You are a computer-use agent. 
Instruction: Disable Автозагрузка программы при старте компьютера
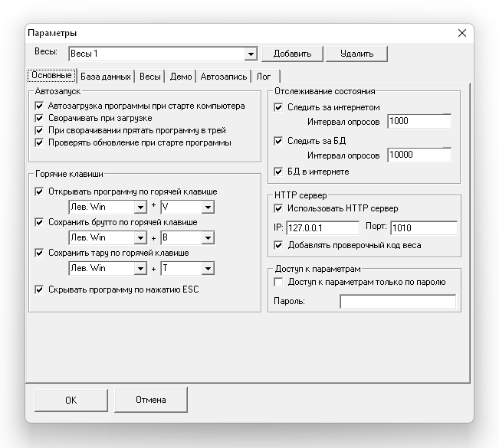click(40, 106)
